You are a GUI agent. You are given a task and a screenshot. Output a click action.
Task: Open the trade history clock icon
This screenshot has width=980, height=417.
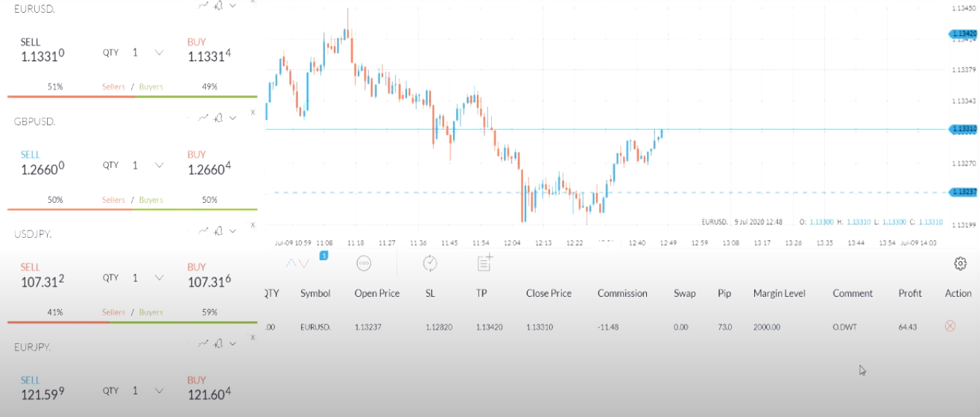(429, 263)
